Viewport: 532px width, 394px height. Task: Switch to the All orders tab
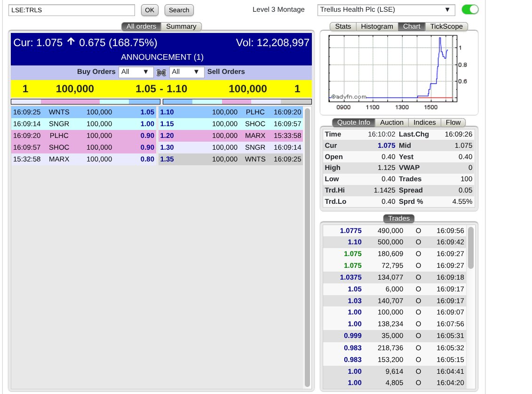(142, 26)
